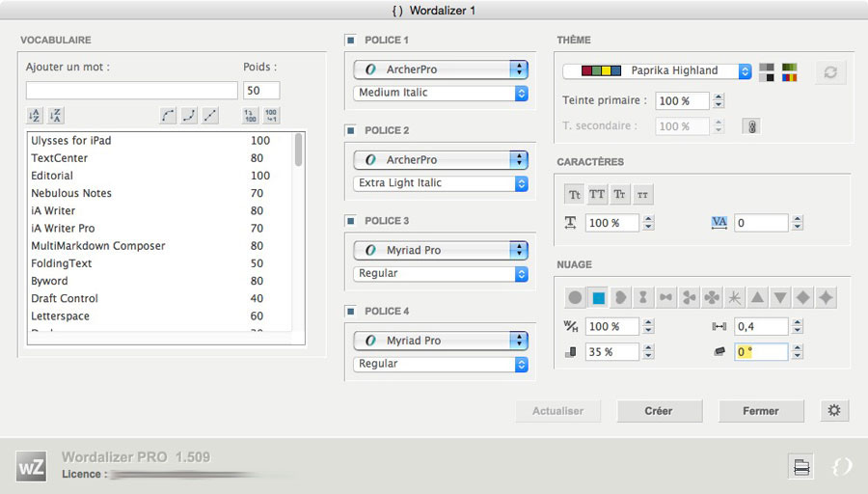Click the wZ logo icon

click(x=31, y=466)
